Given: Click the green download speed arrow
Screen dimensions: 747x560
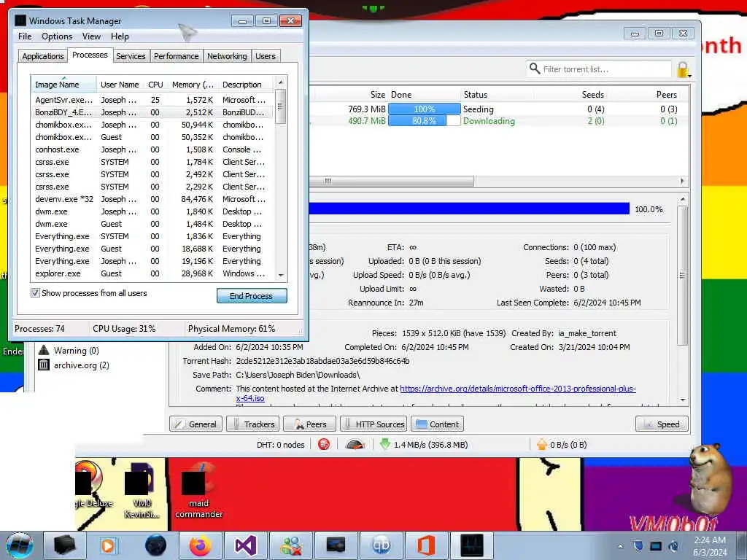Looking at the screenshot, I should (385, 444).
